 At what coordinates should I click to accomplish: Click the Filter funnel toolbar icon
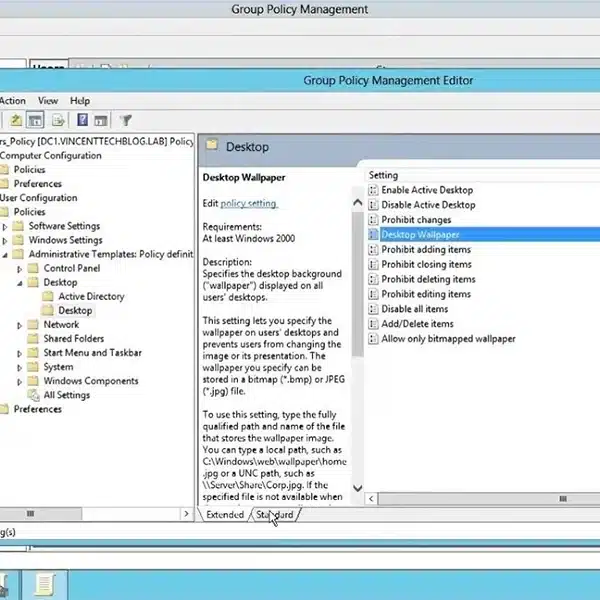tap(126, 120)
